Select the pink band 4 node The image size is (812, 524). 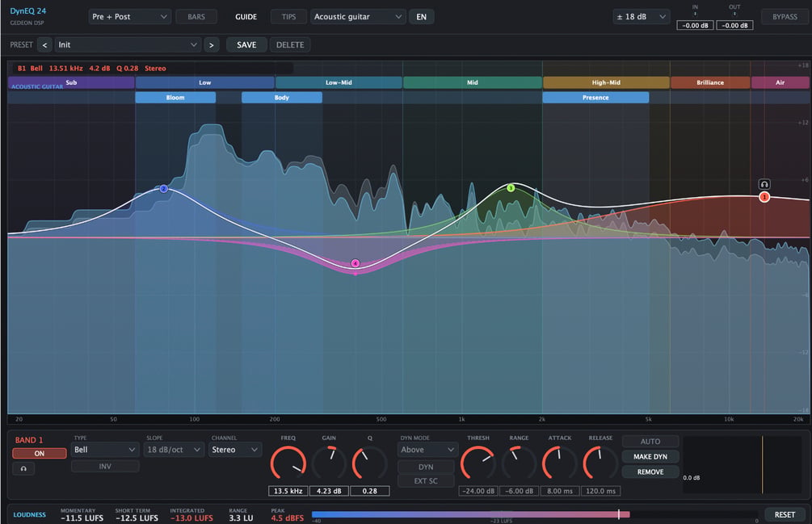click(x=356, y=263)
